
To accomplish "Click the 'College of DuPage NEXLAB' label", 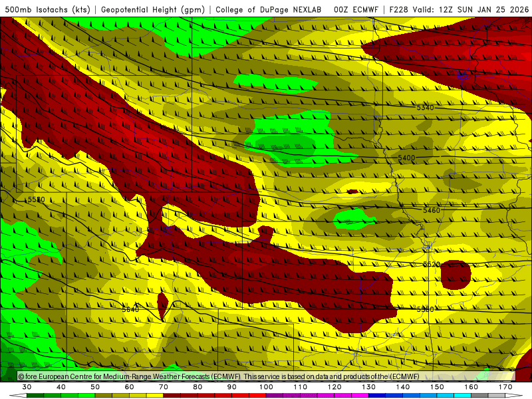I will click(x=269, y=9).
